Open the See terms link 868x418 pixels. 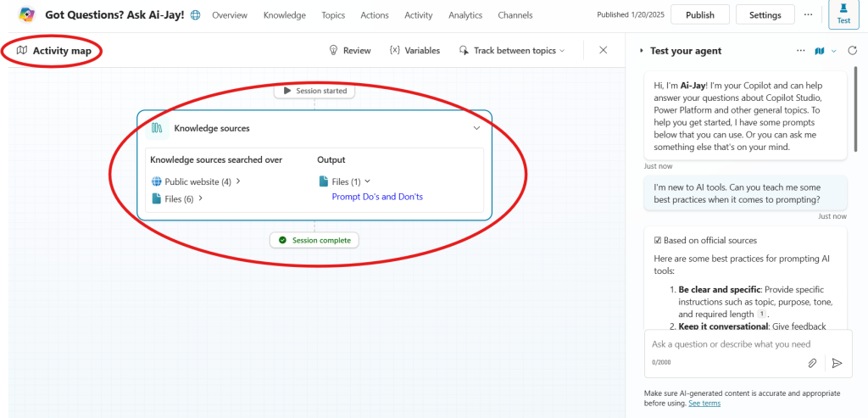coord(704,404)
